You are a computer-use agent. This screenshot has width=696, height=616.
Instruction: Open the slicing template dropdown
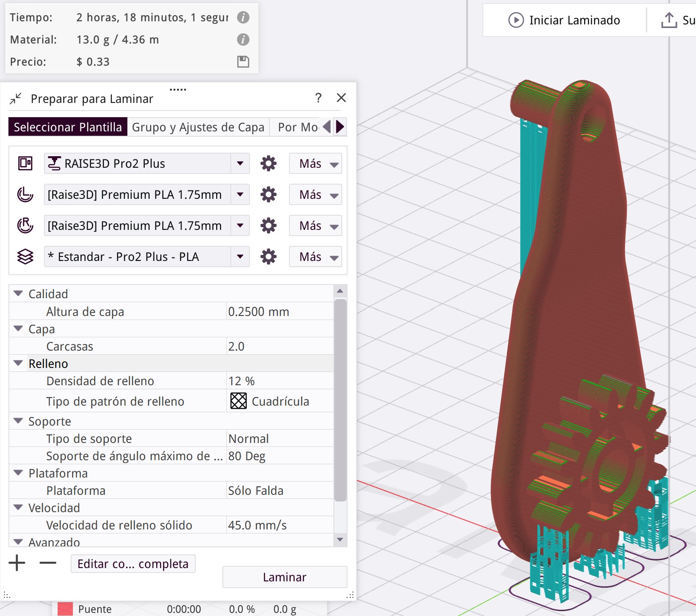pyautogui.click(x=240, y=257)
